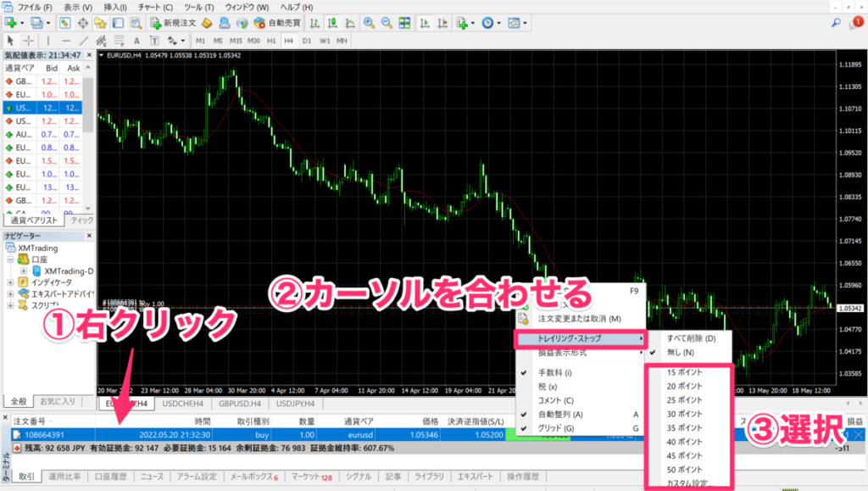868x491 pixels.
Task: Expand the インディケータ tree node
Action: click(10, 282)
